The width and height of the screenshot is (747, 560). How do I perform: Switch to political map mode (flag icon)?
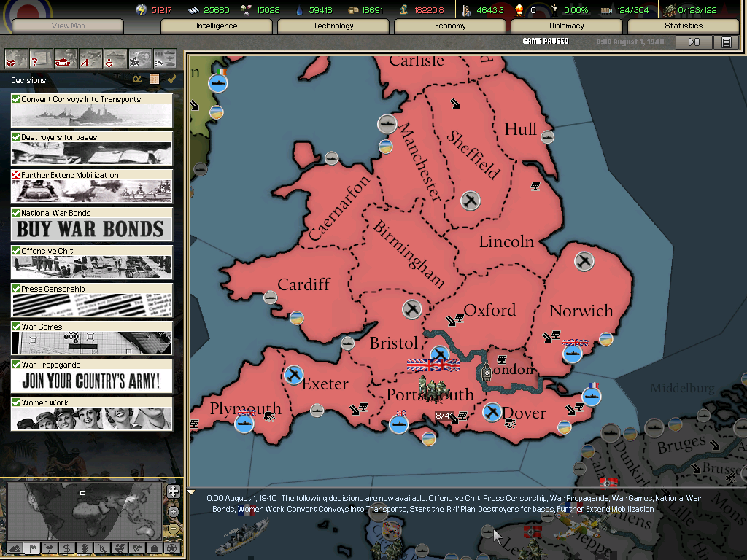(x=32, y=548)
